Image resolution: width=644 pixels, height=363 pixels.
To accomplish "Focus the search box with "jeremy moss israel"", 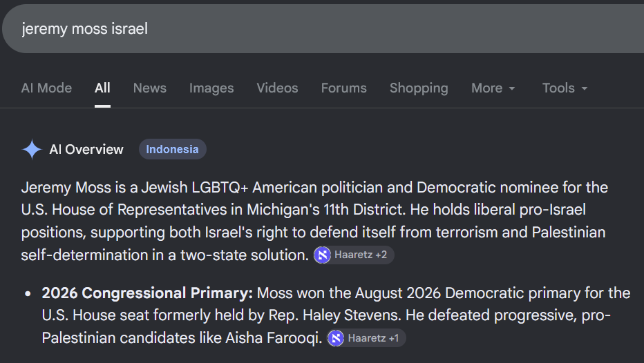I will point(323,29).
